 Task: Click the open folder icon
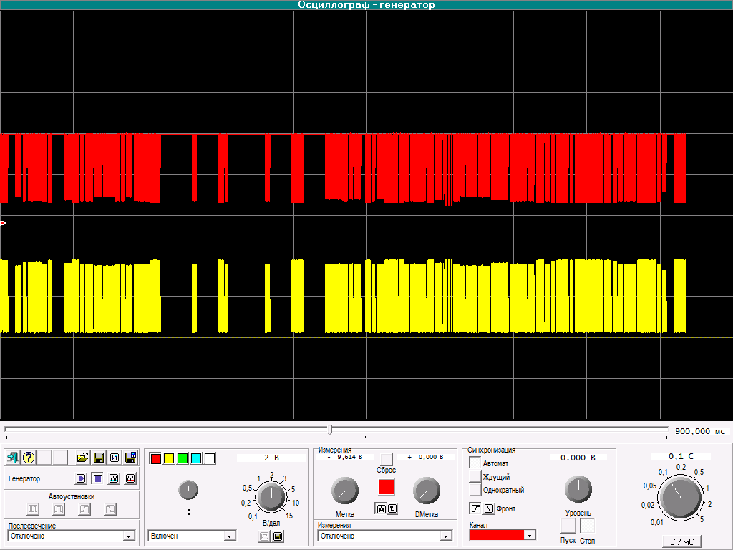(x=82, y=457)
